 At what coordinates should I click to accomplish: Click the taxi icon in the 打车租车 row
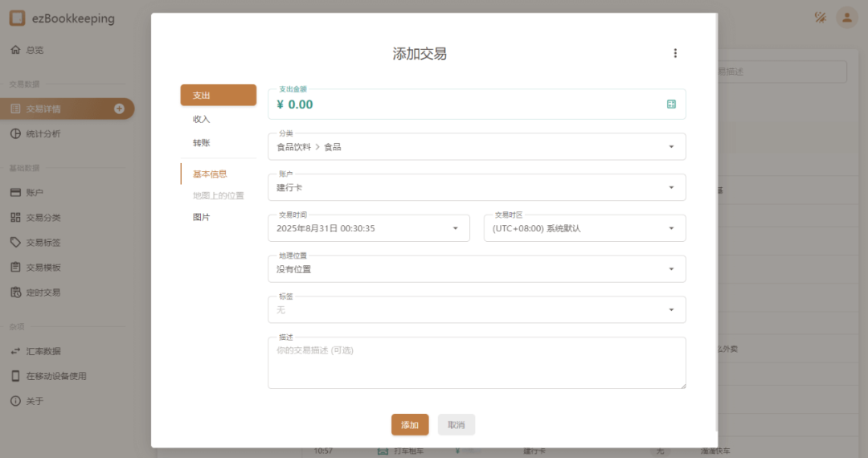tap(383, 451)
